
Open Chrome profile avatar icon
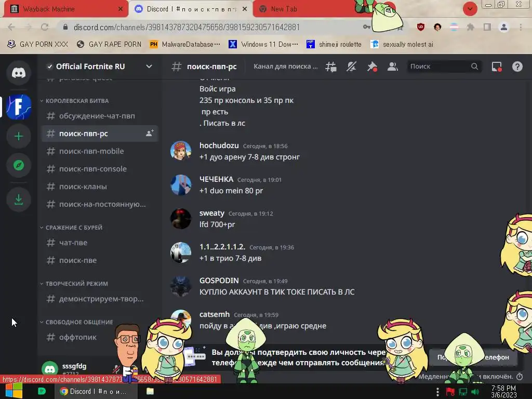pos(504,27)
